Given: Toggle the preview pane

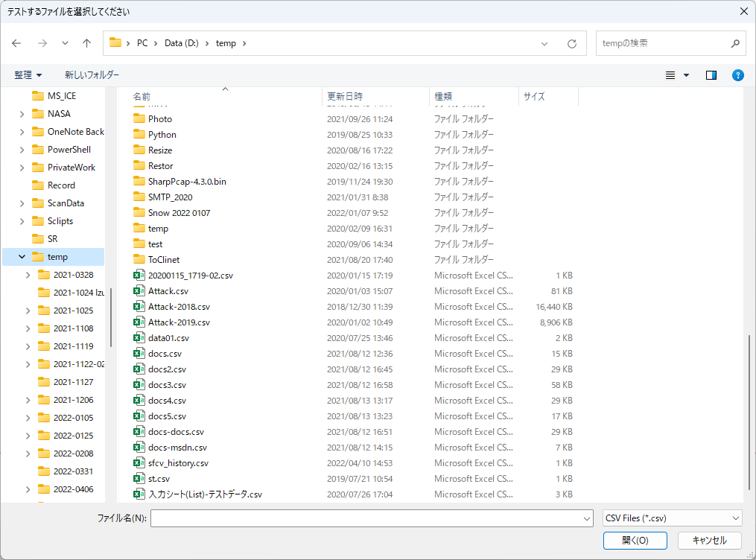Looking at the screenshot, I should [x=711, y=75].
